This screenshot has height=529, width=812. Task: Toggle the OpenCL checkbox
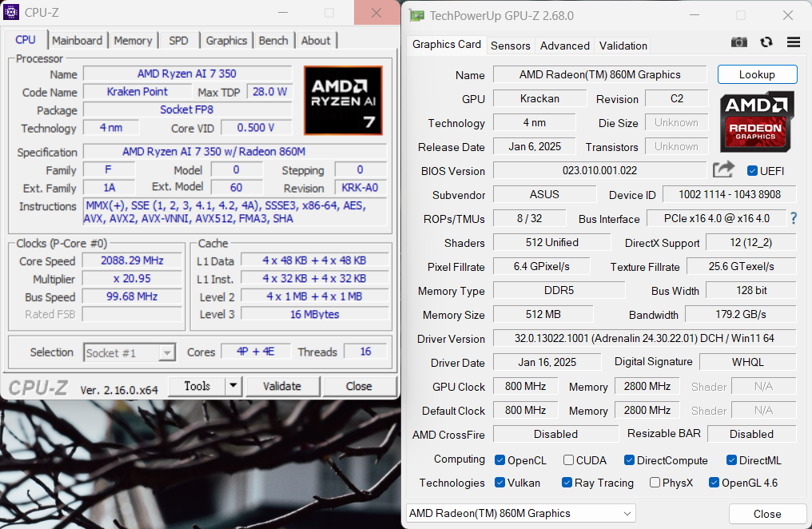[x=500, y=460]
